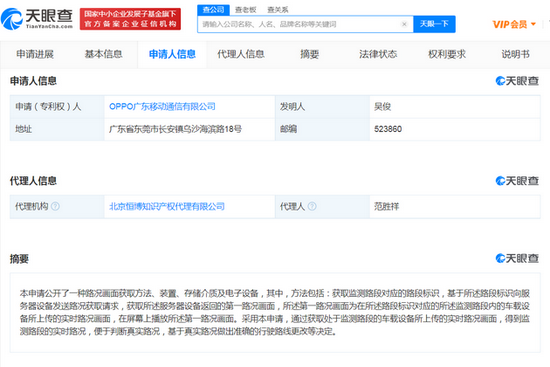Clear the search box with the X icon
The width and height of the screenshot is (550, 367).
pyautogui.click(x=404, y=24)
